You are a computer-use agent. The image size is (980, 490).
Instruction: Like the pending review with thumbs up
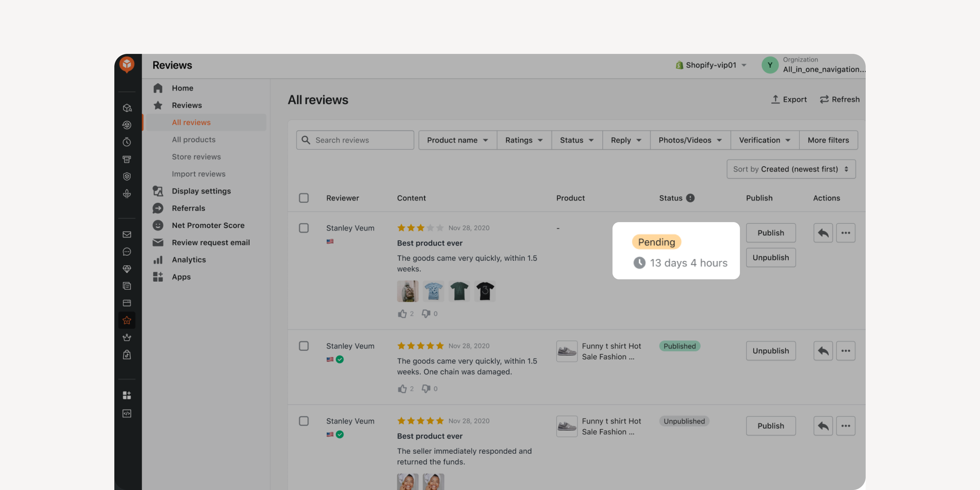pyautogui.click(x=402, y=314)
